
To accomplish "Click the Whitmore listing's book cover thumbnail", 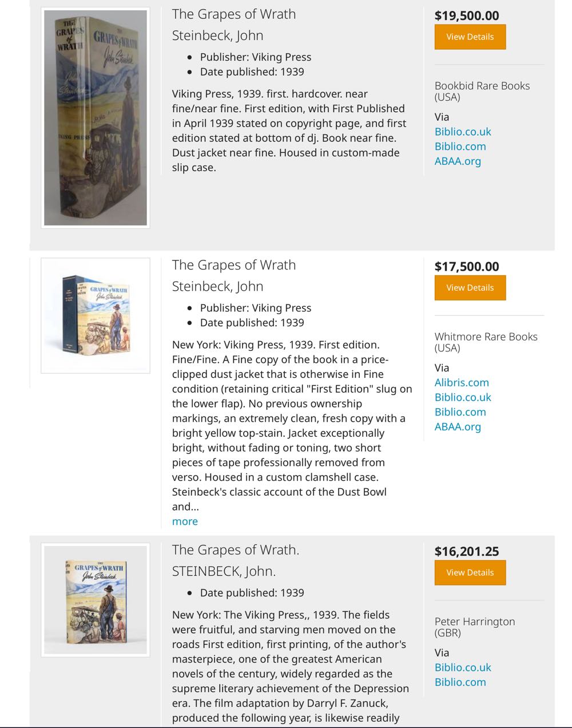I will tap(95, 315).
